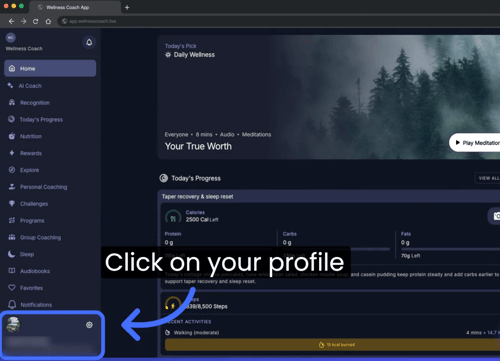Click the Sleep moon icon

(x=11, y=254)
